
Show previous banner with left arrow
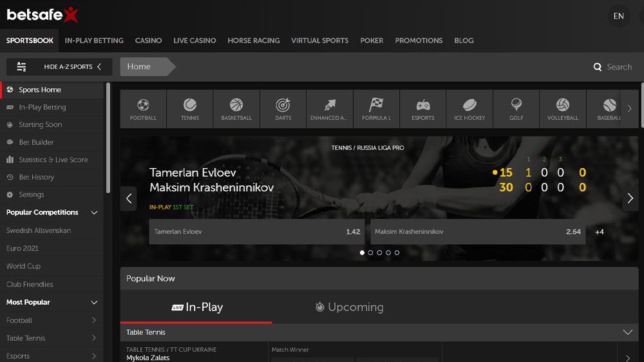tap(129, 198)
